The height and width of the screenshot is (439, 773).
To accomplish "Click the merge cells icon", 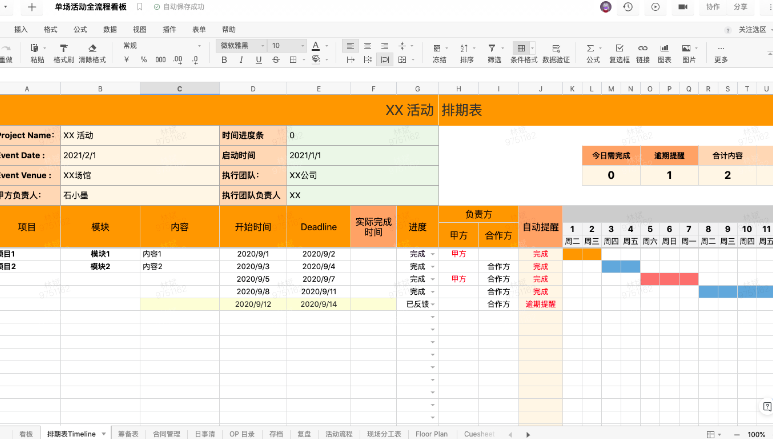I will click(x=402, y=60).
